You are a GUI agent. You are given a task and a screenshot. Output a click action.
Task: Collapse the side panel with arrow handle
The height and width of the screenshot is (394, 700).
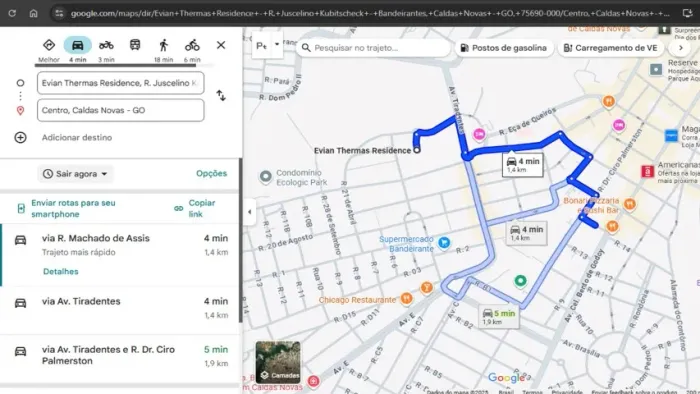coord(250,212)
